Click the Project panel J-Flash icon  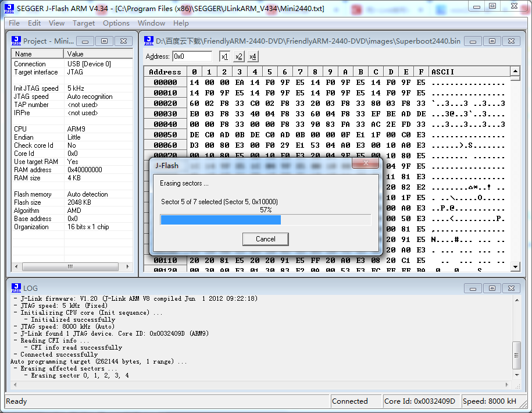pos(16,41)
